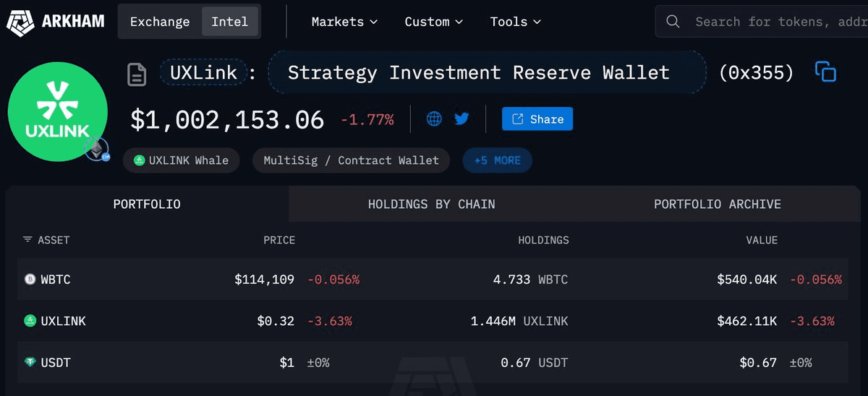Screen dimensions: 868x396
Task: Click the 0.67 USDT holdings value
Action: 535,363
